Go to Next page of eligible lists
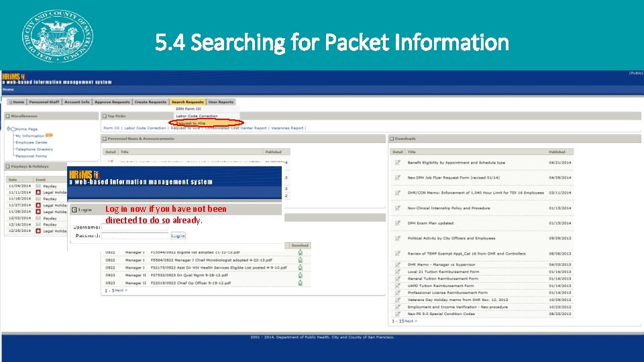Image resolution: width=644 pixels, height=362 pixels. click(x=121, y=290)
